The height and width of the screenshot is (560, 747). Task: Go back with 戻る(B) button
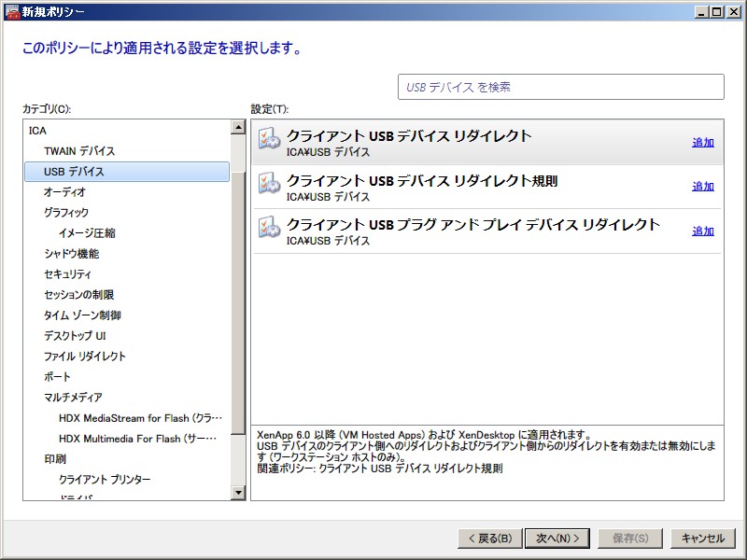click(x=488, y=539)
